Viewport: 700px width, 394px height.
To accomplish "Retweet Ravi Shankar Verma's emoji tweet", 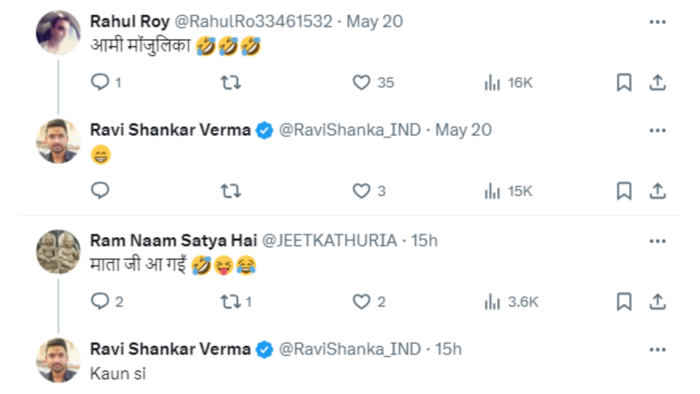I will pyautogui.click(x=231, y=191).
